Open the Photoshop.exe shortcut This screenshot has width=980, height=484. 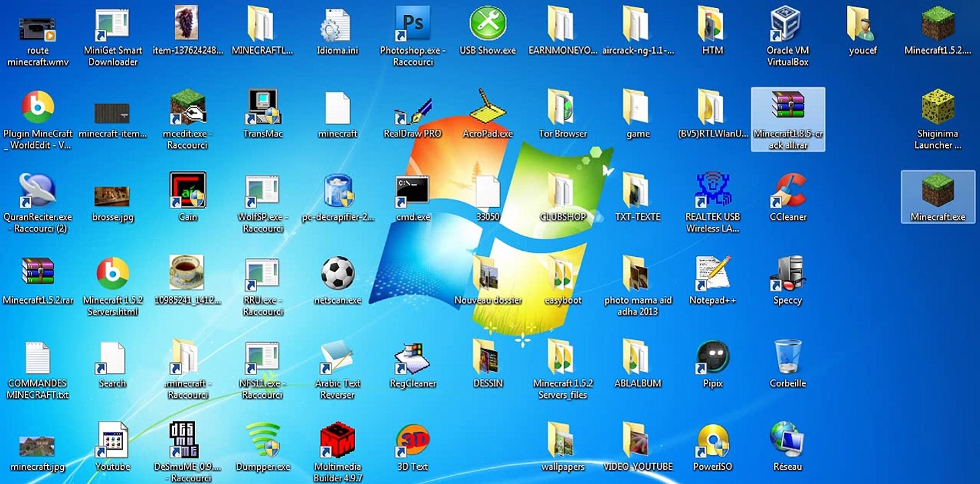pyautogui.click(x=412, y=24)
